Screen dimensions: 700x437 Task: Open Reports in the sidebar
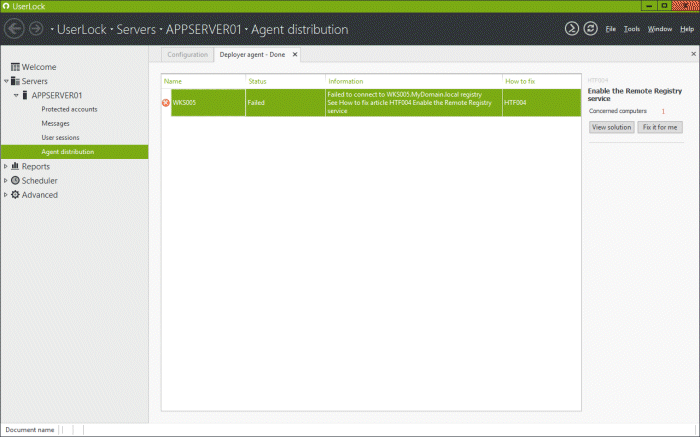(36, 166)
